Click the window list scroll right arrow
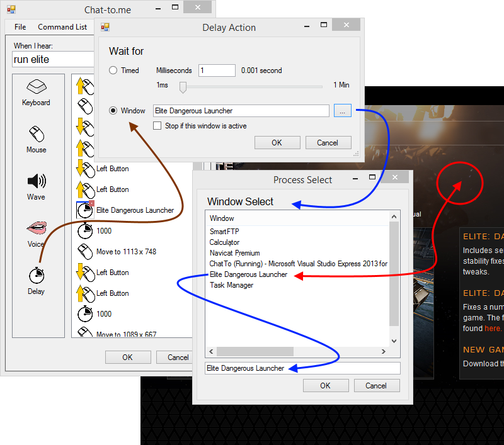This screenshot has width=504, height=445. [384, 352]
